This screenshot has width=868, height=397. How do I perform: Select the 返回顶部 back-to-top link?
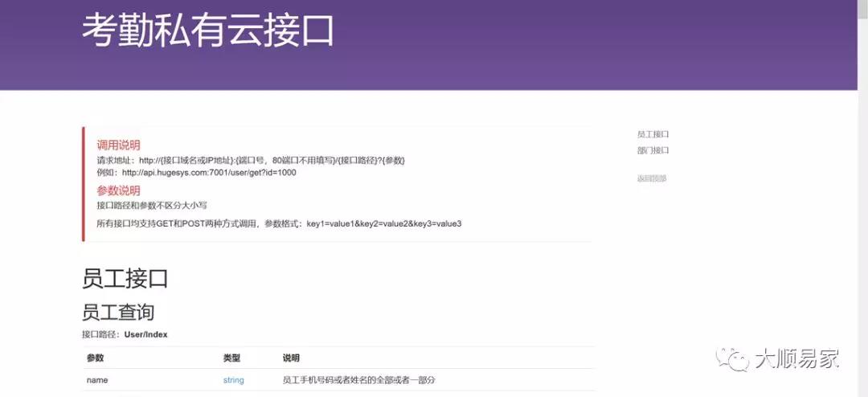pyautogui.click(x=652, y=178)
